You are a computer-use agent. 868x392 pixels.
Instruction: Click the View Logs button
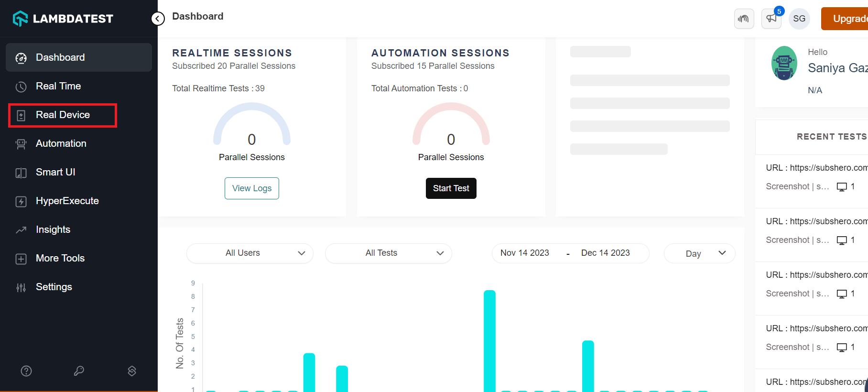252,188
